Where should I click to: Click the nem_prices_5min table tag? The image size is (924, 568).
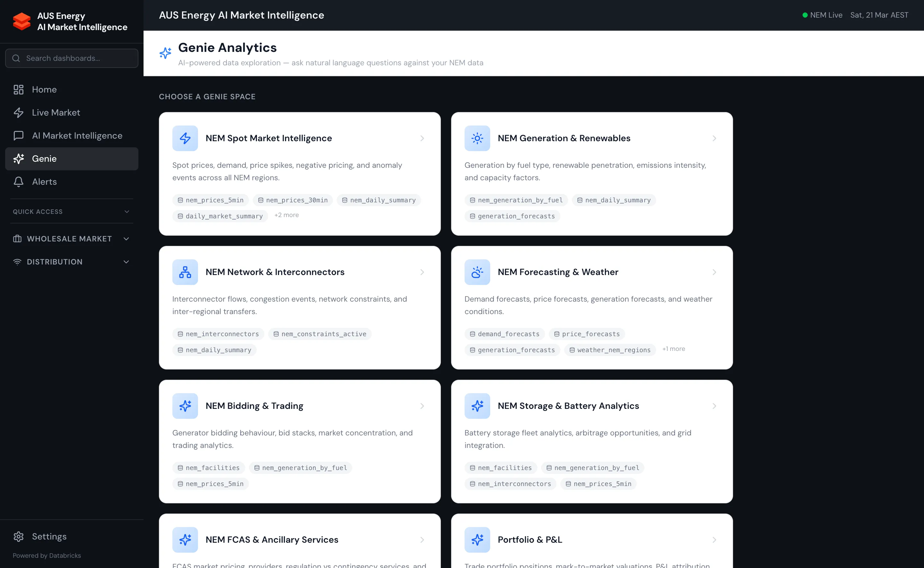(x=210, y=200)
